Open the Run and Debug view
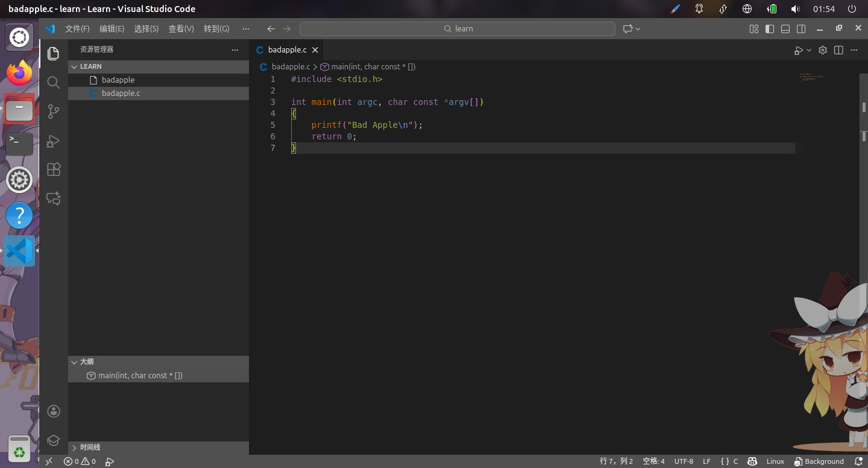The image size is (868, 468). pyautogui.click(x=53, y=141)
